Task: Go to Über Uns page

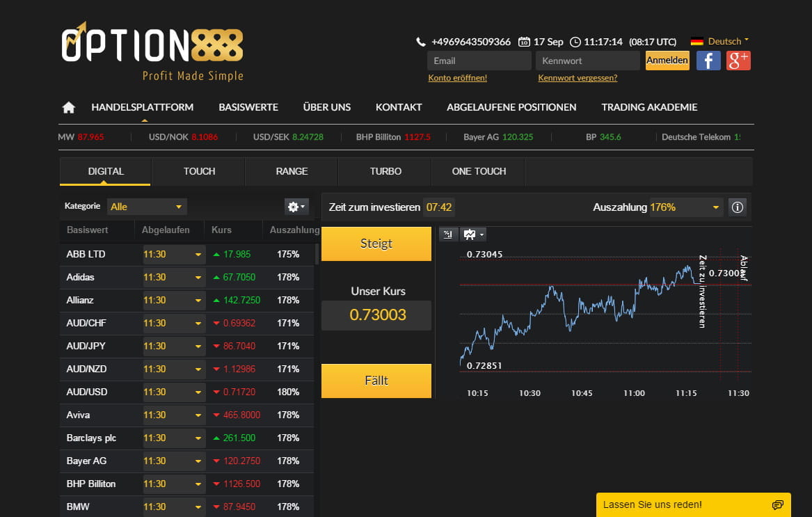Action: (x=327, y=107)
